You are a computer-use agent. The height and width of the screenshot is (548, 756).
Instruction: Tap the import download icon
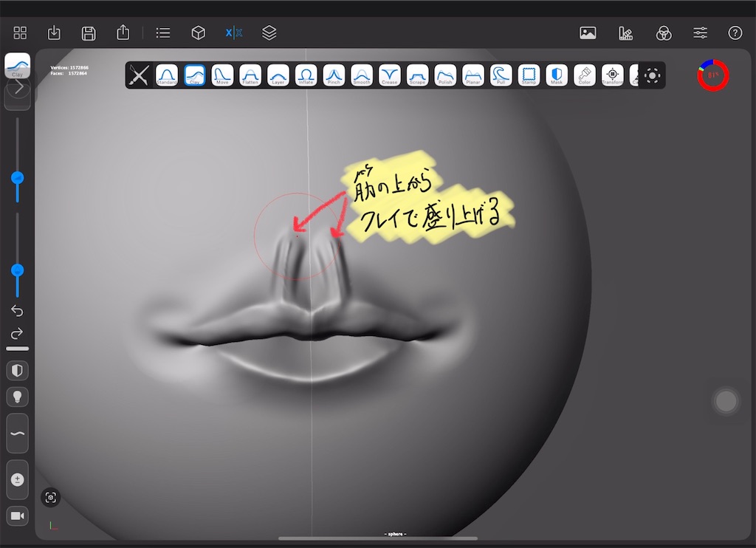pyautogui.click(x=54, y=32)
